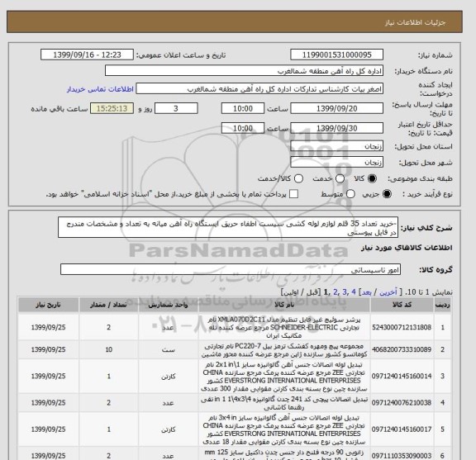Click the buyer organization name field

pyautogui.click(x=244, y=71)
